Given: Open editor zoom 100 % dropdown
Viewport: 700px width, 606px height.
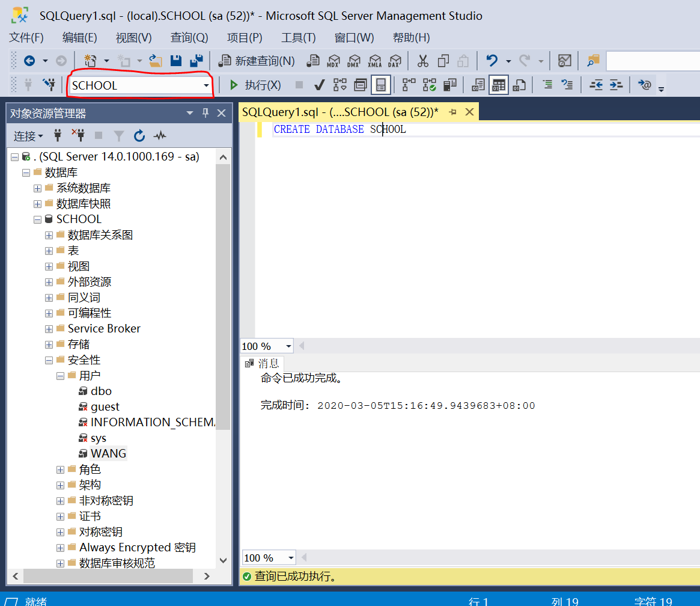Looking at the screenshot, I should pos(288,346).
